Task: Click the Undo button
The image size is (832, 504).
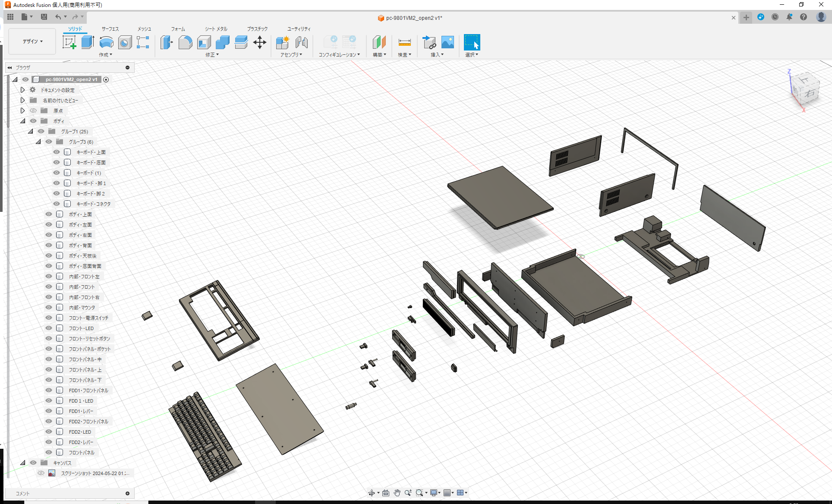Action: click(x=59, y=17)
